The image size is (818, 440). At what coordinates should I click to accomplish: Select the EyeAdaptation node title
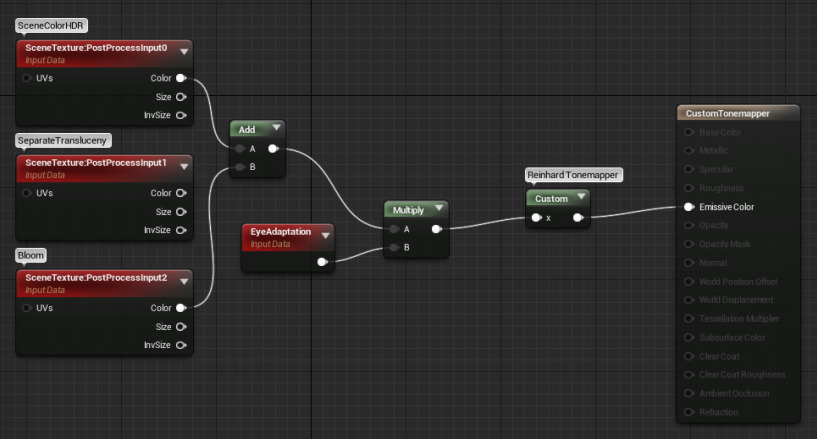tap(281, 231)
